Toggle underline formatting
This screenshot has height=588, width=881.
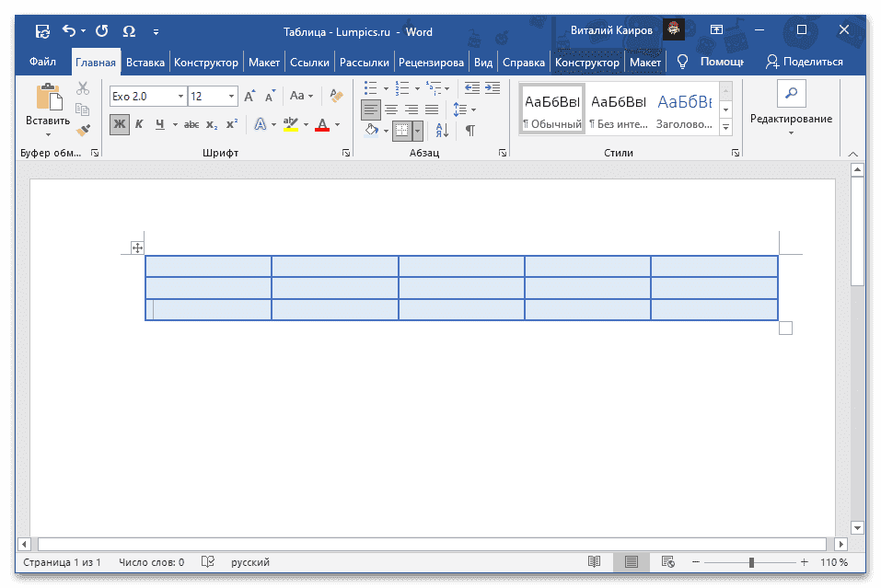[x=159, y=123]
